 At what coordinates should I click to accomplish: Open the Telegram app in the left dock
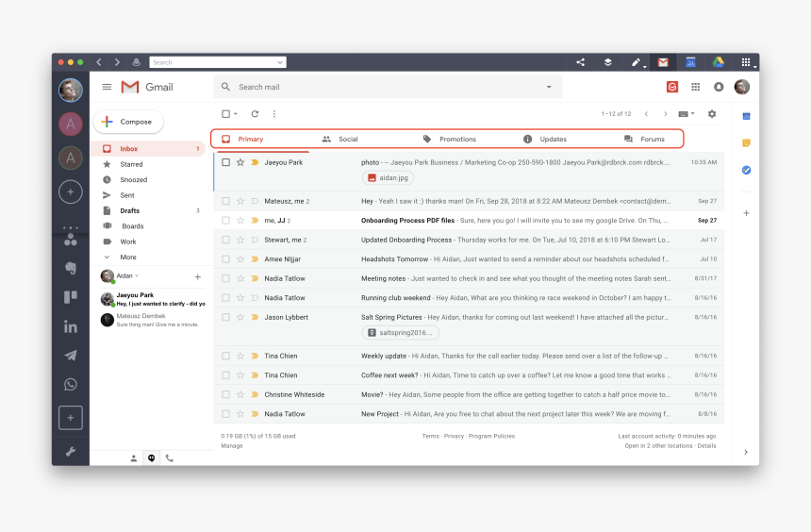click(x=71, y=356)
